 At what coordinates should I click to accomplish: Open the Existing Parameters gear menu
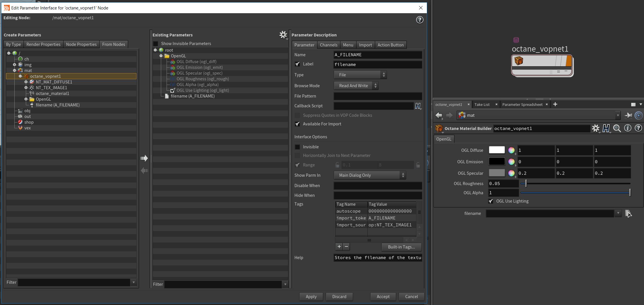283,35
